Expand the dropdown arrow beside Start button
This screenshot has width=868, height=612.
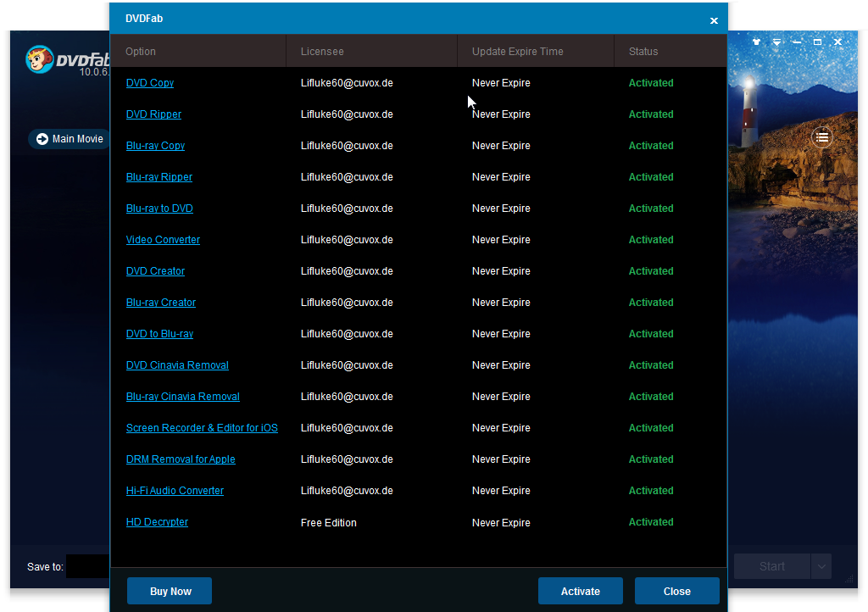821,566
